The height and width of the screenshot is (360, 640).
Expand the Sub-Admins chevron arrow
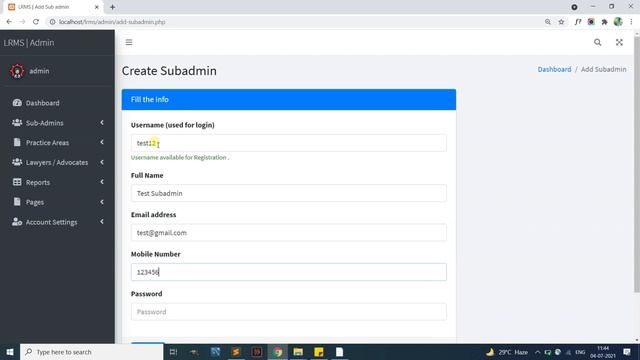(x=102, y=122)
